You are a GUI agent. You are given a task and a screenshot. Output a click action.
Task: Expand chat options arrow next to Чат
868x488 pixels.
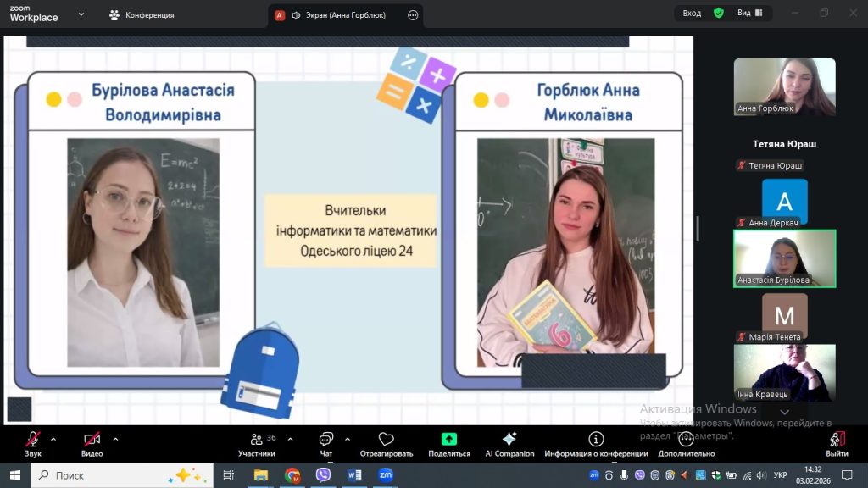(x=348, y=439)
